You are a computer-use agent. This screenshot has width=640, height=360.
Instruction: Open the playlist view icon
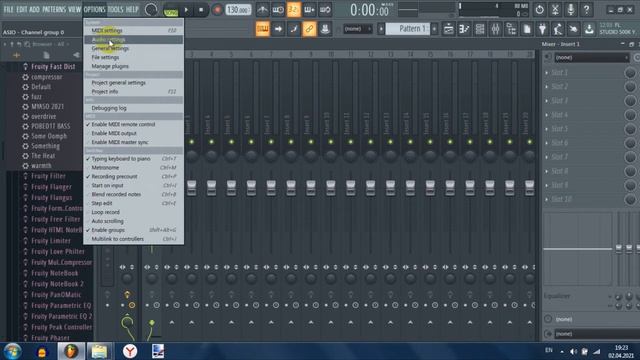point(449,29)
